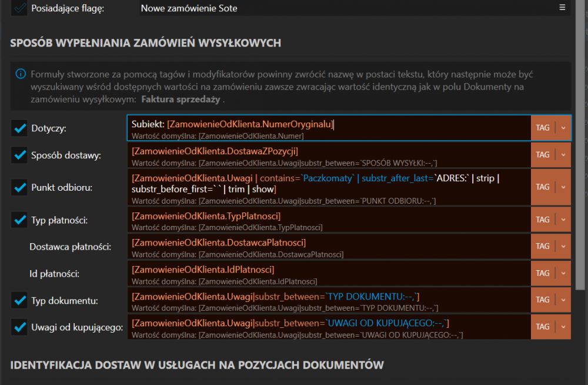The image size is (588, 385).
Task: Click the TAG button for Typ płatności
Action: 543,220
